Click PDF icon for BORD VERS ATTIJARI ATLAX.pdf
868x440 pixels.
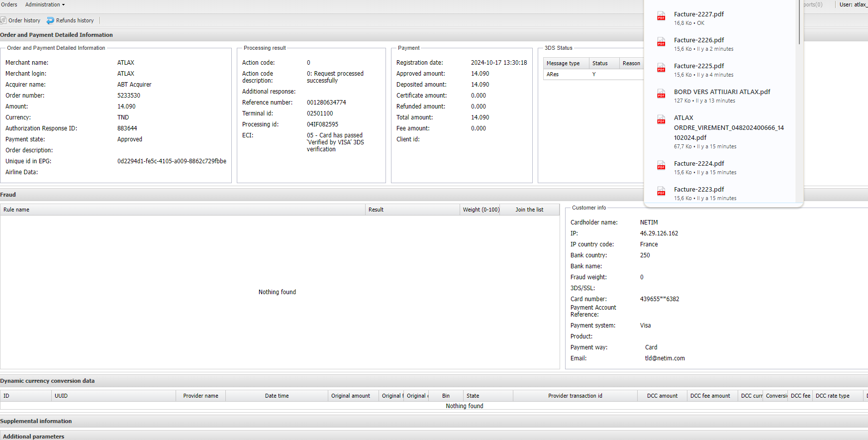point(661,94)
